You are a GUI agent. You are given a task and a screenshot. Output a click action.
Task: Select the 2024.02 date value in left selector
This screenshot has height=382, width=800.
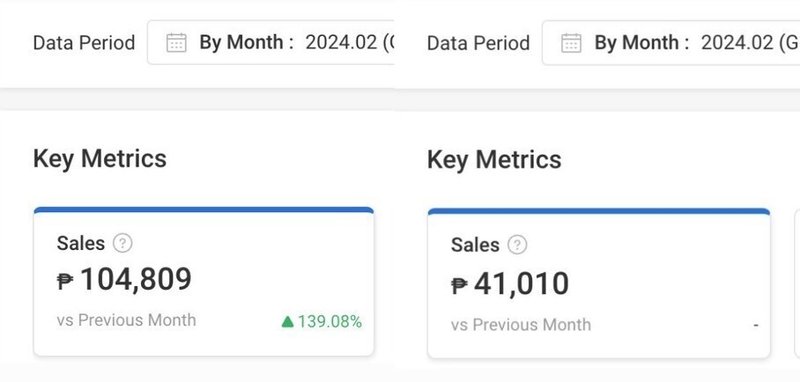coord(341,42)
